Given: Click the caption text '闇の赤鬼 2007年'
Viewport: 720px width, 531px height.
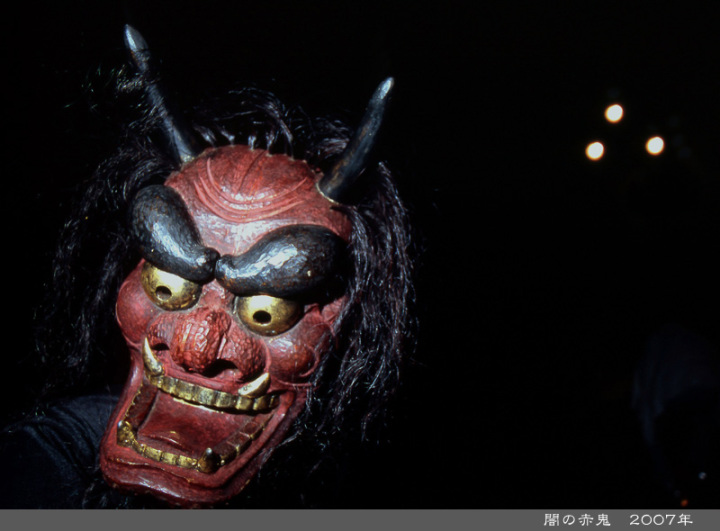Looking at the screenshot, I should click(618, 520).
